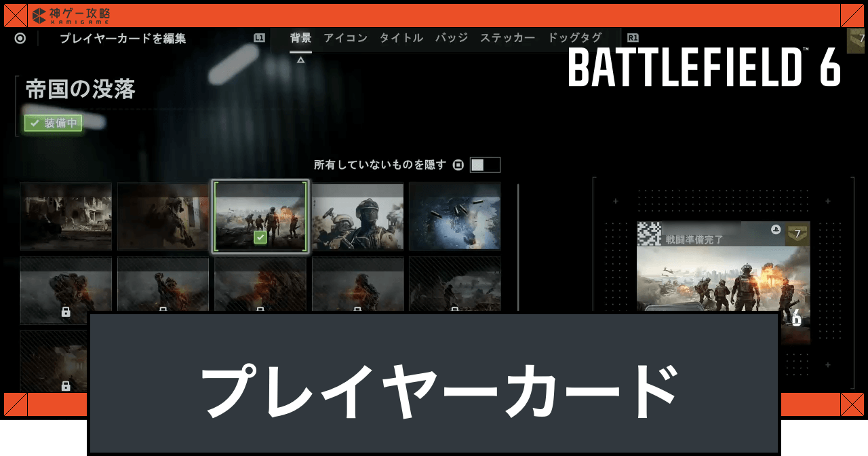Viewport: 868px width, 456px height.
Task: Click the square button icon beside the hide-unowned label
Action: pyautogui.click(x=458, y=165)
